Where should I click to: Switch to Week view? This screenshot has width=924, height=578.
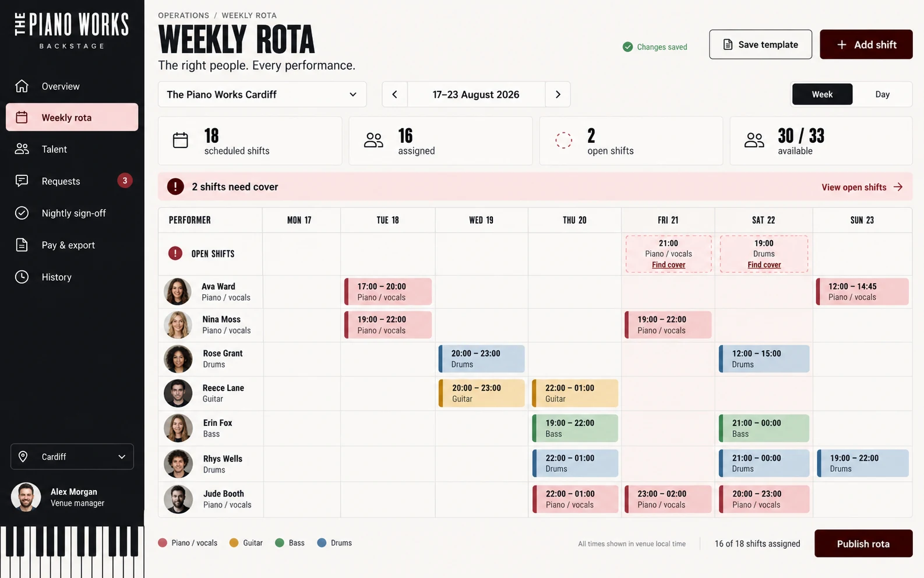tap(822, 94)
